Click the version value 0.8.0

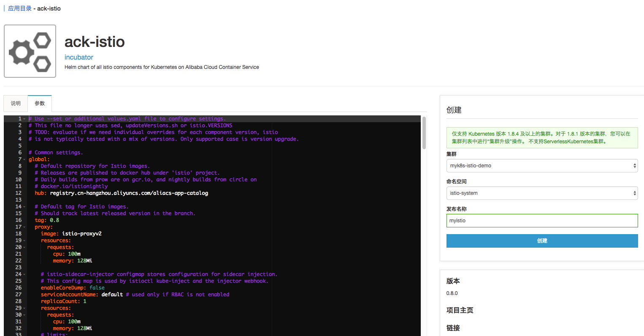click(452, 293)
